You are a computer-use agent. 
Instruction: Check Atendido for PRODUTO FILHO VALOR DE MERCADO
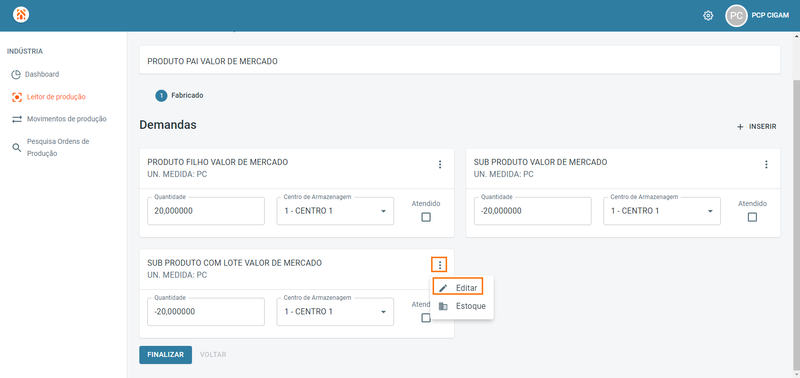(x=426, y=217)
